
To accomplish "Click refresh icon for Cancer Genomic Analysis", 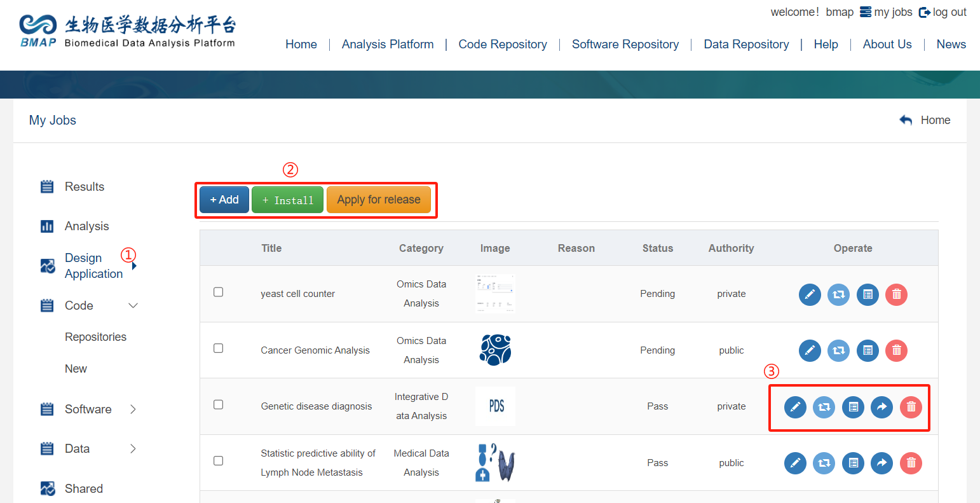I will (839, 350).
